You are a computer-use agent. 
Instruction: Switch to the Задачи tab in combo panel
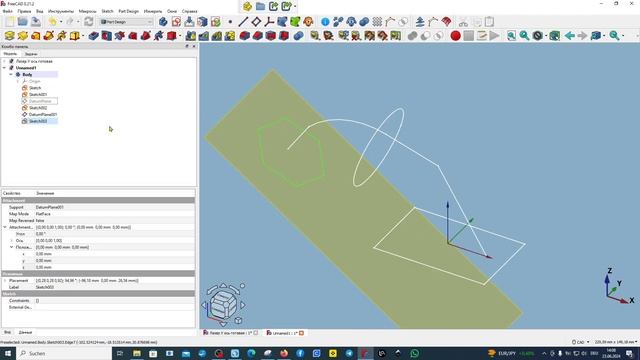(31, 54)
